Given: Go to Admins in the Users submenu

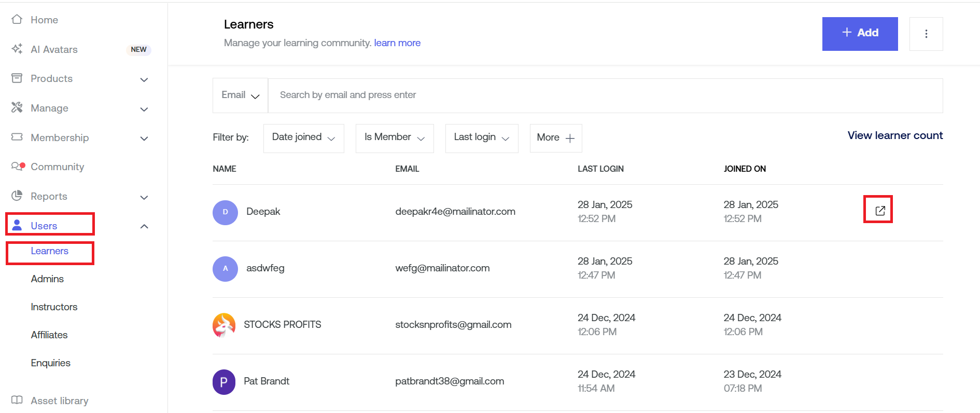Looking at the screenshot, I should pos(47,279).
